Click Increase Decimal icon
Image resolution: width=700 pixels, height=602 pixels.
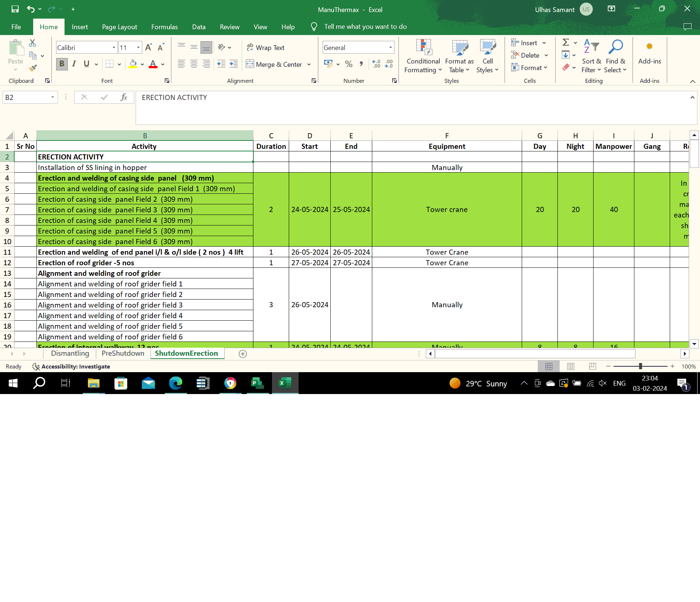click(376, 64)
